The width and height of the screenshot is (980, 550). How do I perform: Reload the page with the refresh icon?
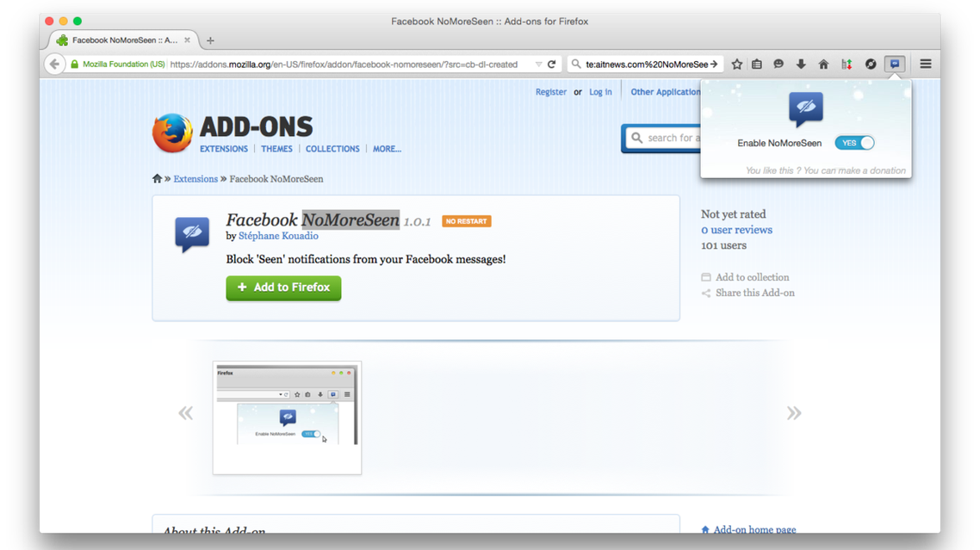552,64
